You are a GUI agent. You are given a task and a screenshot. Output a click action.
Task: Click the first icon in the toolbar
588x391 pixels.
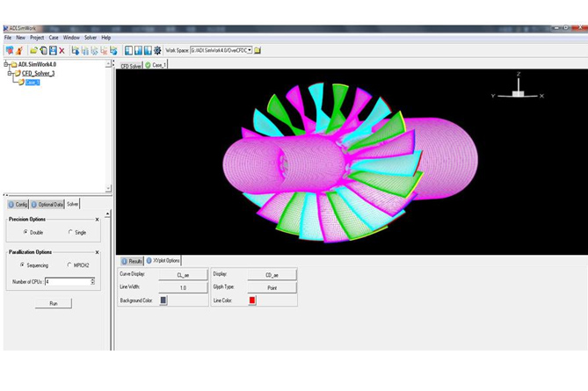click(10, 51)
